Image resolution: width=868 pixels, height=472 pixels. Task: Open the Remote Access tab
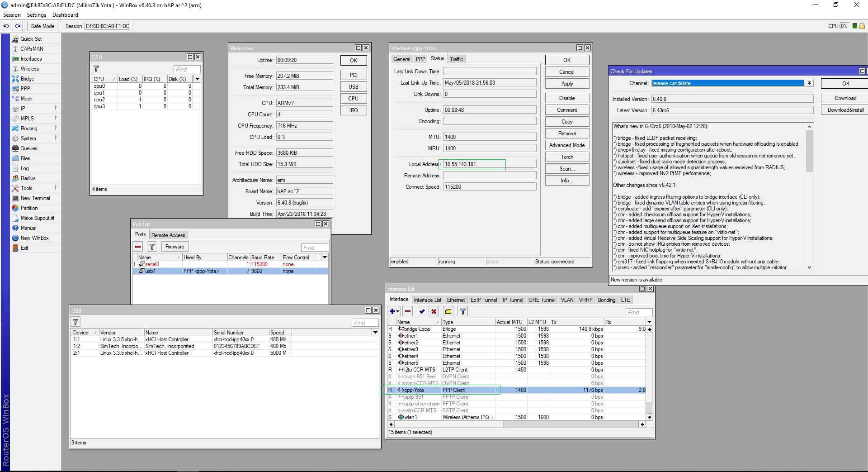coord(168,235)
